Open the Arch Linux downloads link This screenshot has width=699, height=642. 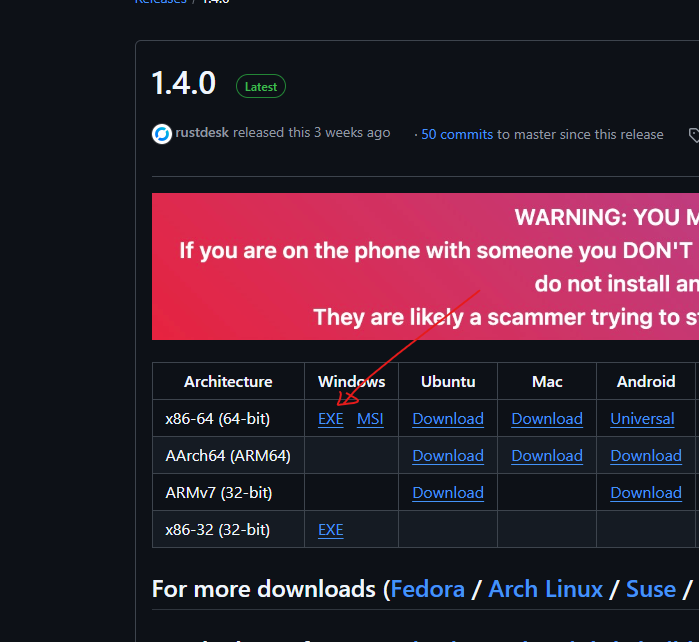[x=546, y=589]
